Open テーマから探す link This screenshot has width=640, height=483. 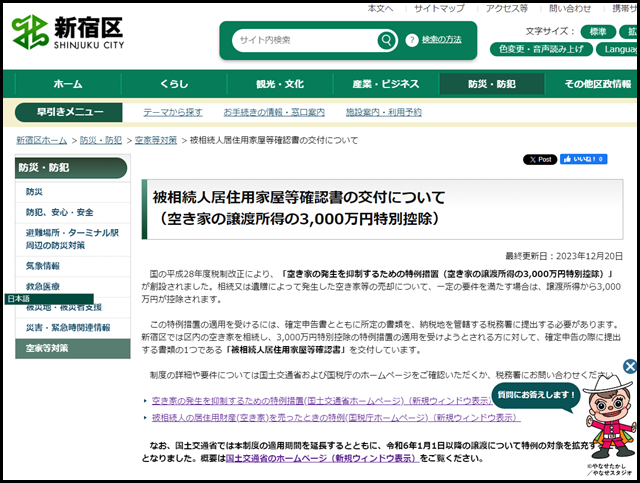[173, 112]
